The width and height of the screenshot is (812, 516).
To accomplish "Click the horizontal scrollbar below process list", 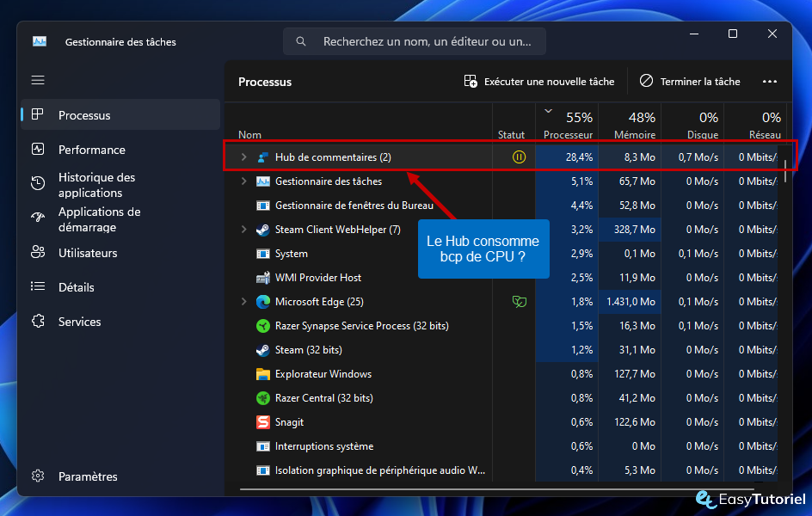I will [x=496, y=488].
